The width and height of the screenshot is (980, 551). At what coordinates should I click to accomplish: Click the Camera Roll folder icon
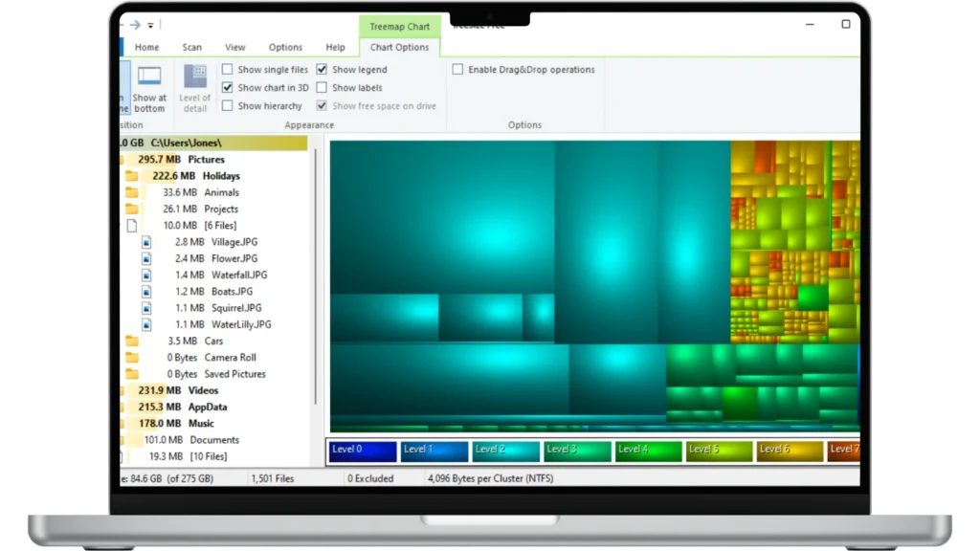tap(132, 358)
